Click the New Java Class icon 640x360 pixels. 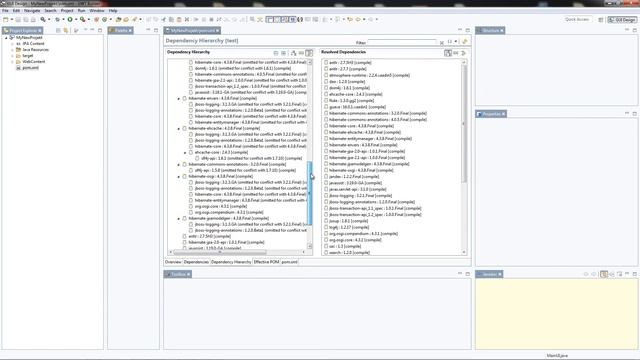[x=105, y=19]
